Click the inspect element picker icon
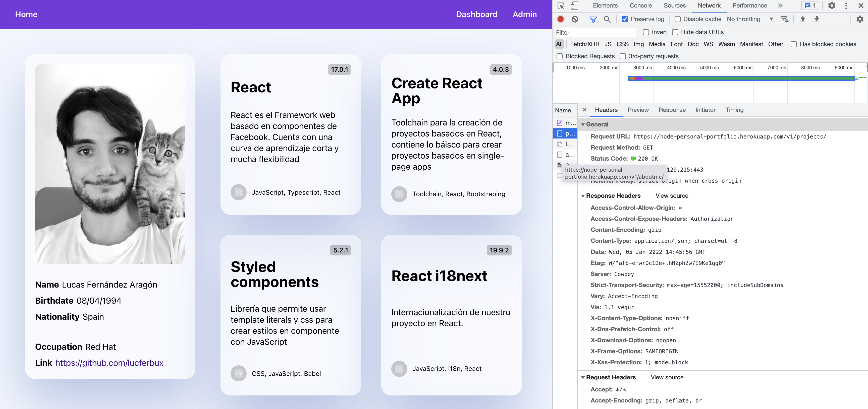Image resolution: width=868 pixels, height=409 pixels. point(561,6)
